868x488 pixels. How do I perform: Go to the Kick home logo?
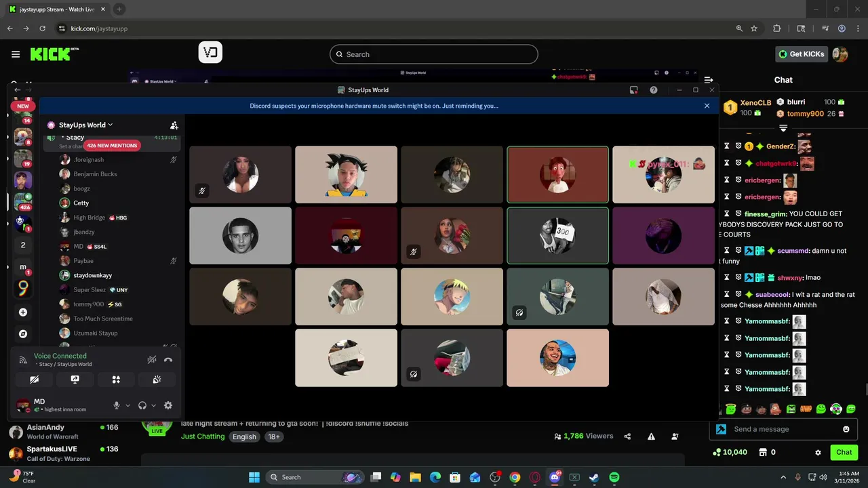pyautogui.click(x=54, y=54)
